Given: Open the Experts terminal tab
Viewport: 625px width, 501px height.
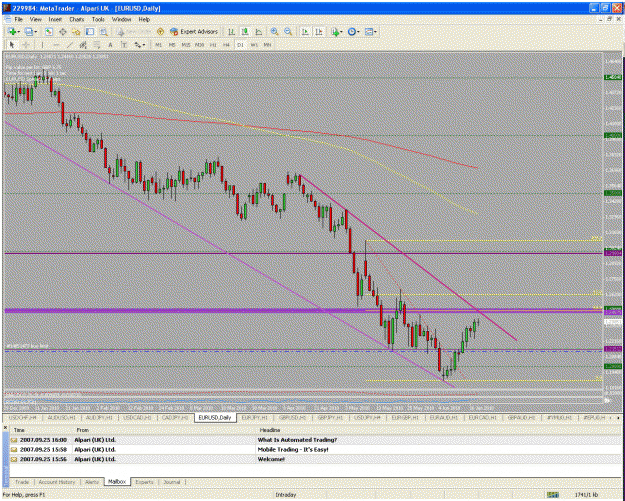Looking at the screenshot, I should tap(144, 482).
